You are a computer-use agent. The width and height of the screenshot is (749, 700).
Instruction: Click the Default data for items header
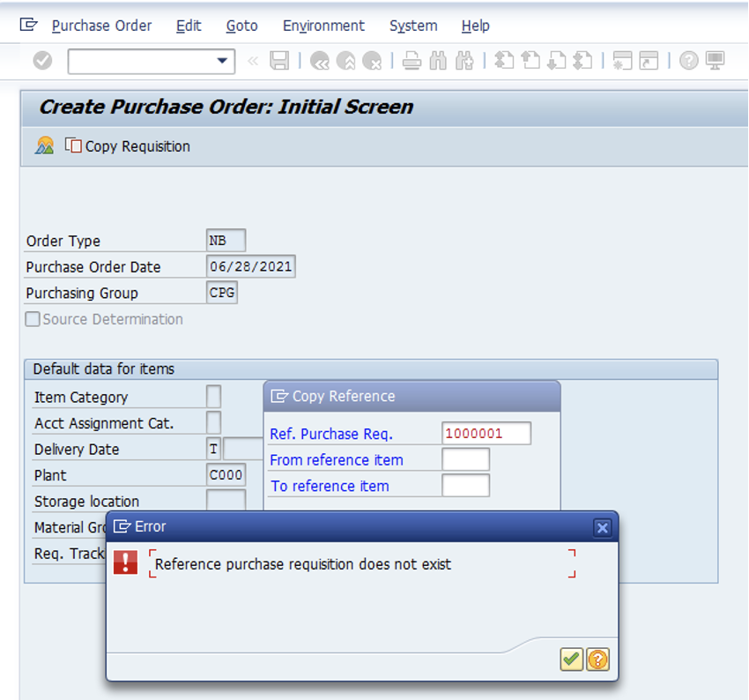tap(104, 369)
